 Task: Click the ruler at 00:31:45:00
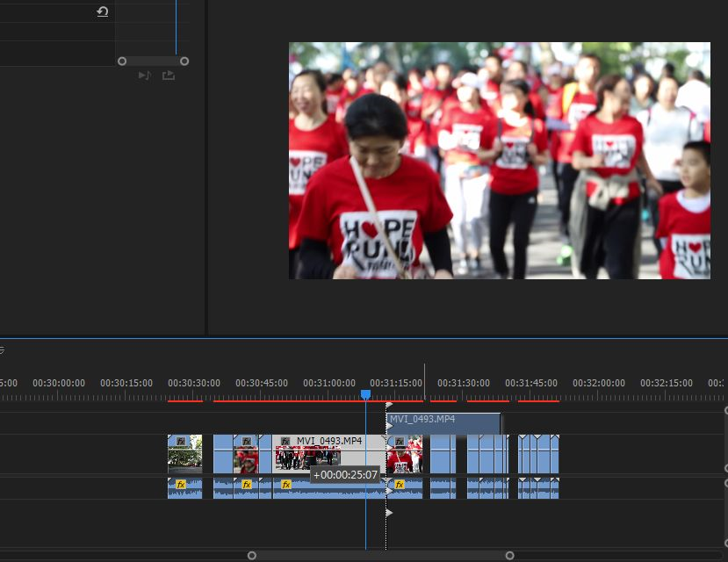tap(531, 384)
